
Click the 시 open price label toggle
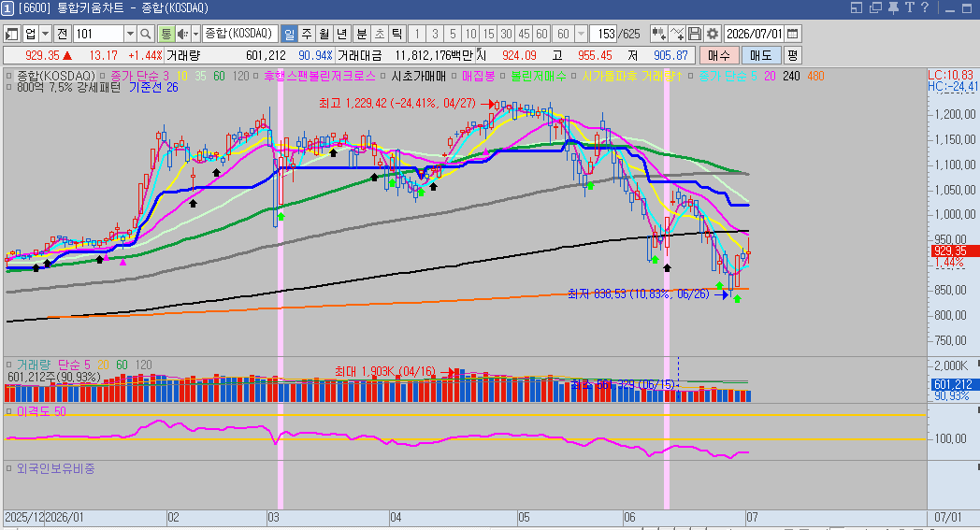click(x=482, y=55)
